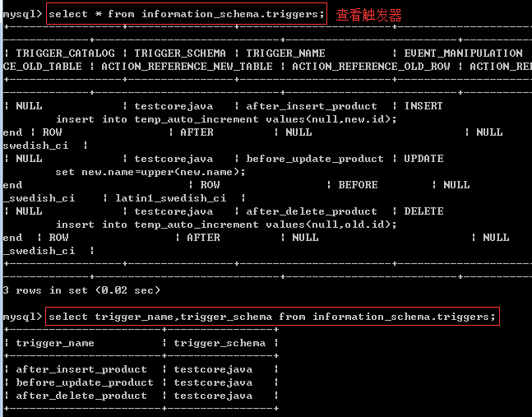The height and width of the screenshot is (417, 532).
Task: Click the mysql> prompt before 'select *' command
Action: [x=22, y=14]
